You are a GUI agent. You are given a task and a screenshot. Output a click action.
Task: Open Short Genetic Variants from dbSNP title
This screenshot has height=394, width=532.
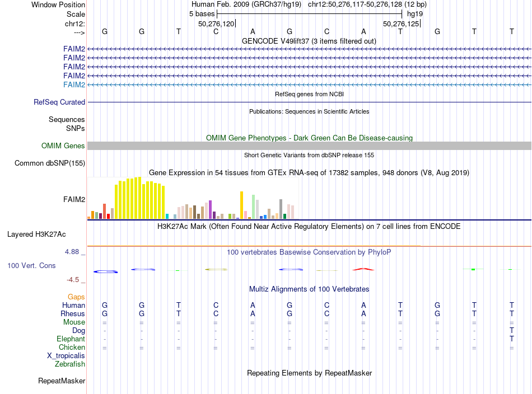tap(309, 155)
